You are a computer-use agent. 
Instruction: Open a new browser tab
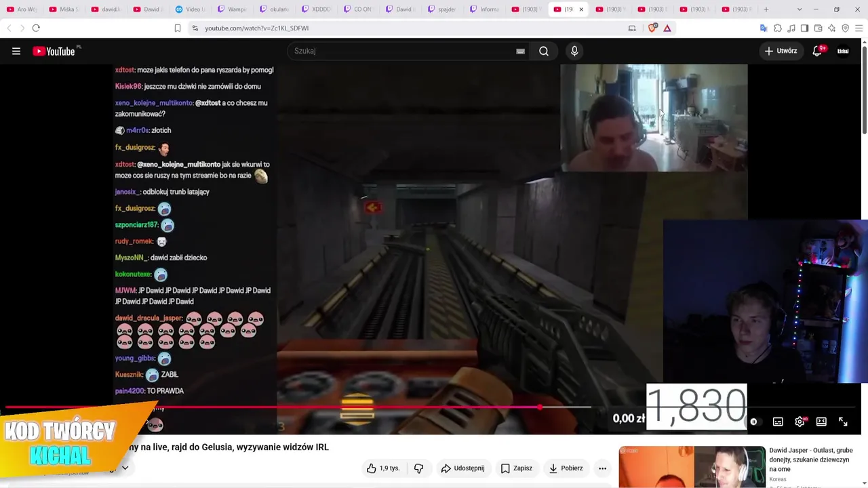pyautogui.click(x=766, y=9)
